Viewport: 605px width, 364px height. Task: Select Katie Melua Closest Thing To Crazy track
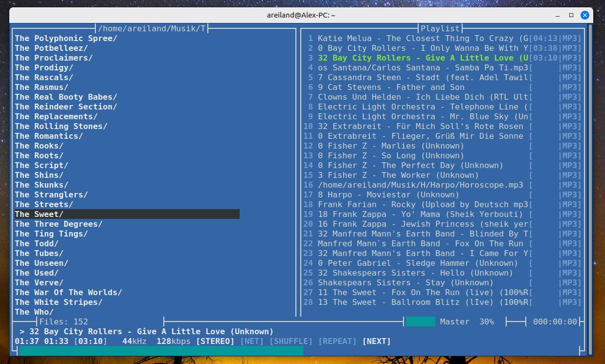[443, 38]
